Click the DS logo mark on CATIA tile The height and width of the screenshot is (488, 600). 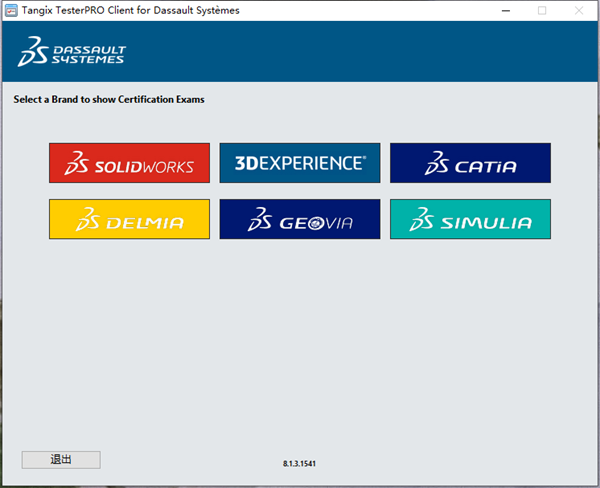(436, 163)
